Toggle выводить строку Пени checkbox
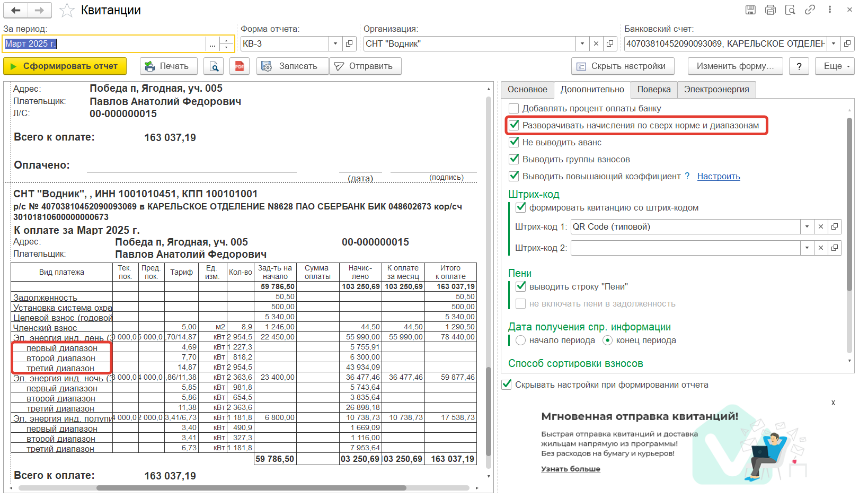Viewport: 868px width, 498px height. 521,286
